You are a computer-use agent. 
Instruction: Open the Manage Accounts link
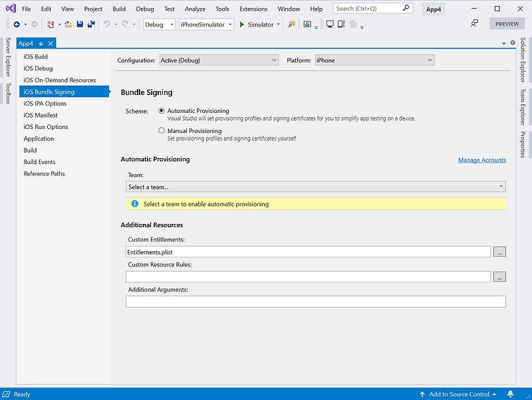[x=481, y=159]
